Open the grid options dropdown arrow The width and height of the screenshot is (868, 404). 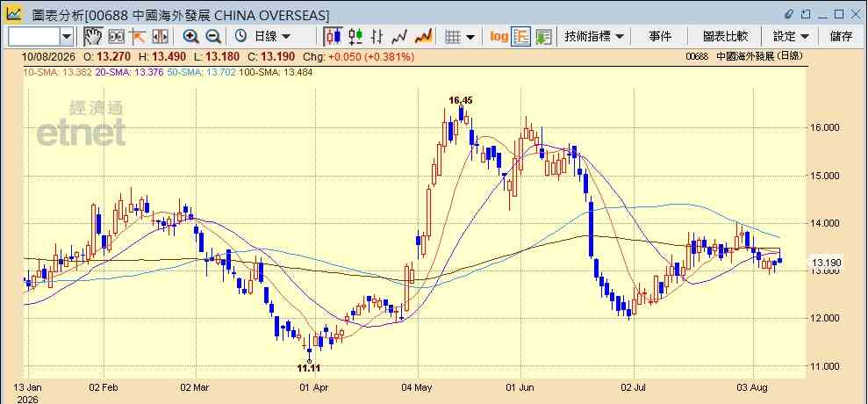[470, 37]
